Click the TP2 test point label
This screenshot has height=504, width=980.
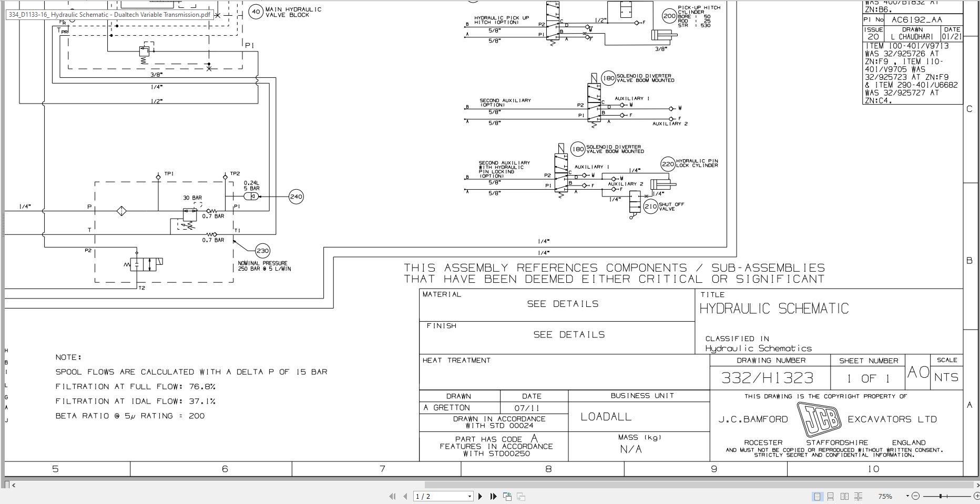[235, 173]
